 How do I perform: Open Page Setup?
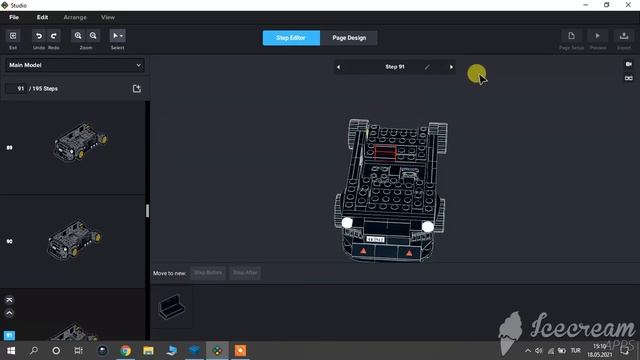click(571, 36)
